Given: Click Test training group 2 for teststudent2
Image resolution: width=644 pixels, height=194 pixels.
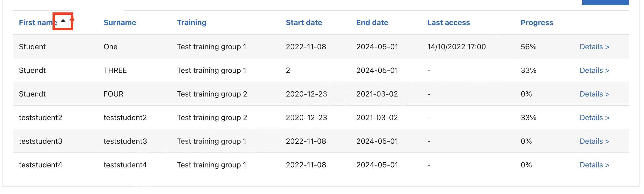Looking at the screenshot, I should pyautogui.click(x=212, y=118).
